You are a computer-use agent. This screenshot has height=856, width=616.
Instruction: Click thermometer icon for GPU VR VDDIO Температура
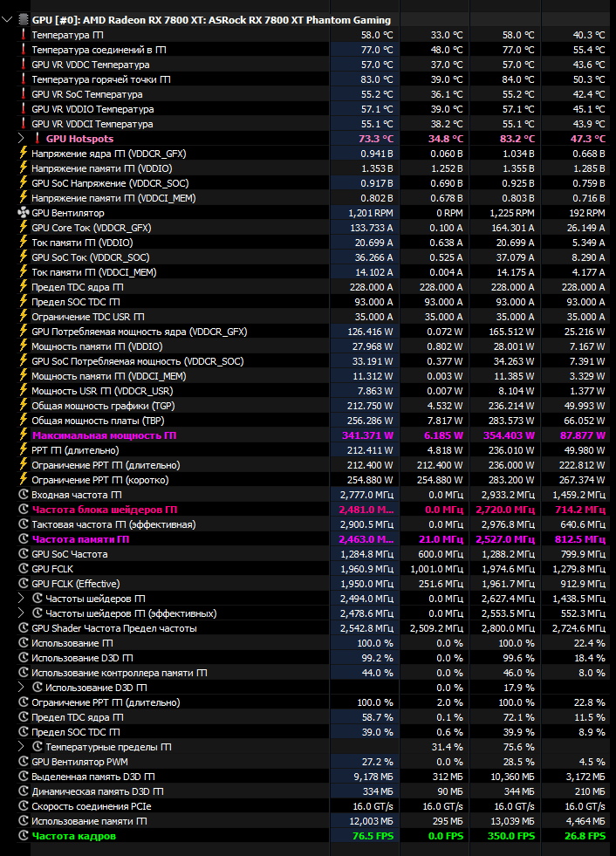24,109
